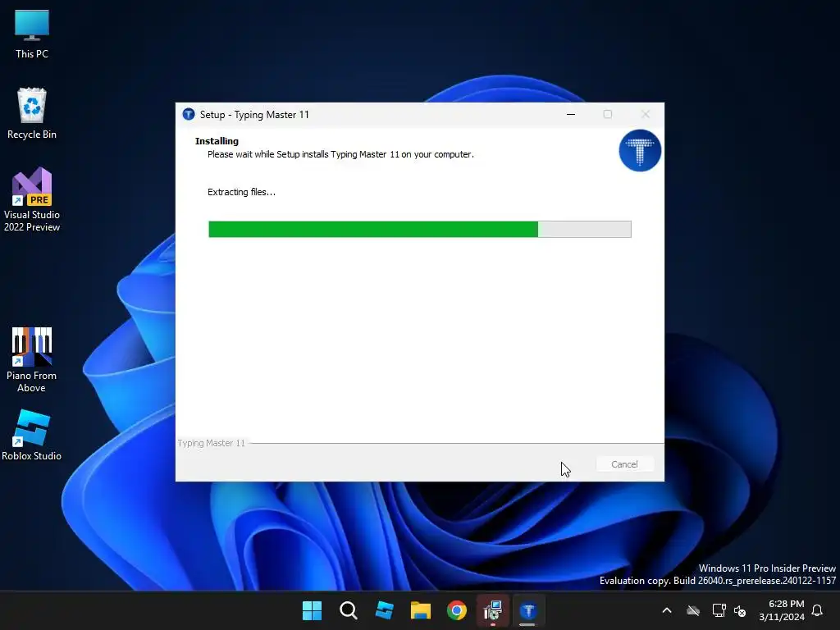This screenshot has width=840, height=630.
Task: Open taskbar Search
Action: click(x=348, y=610)
